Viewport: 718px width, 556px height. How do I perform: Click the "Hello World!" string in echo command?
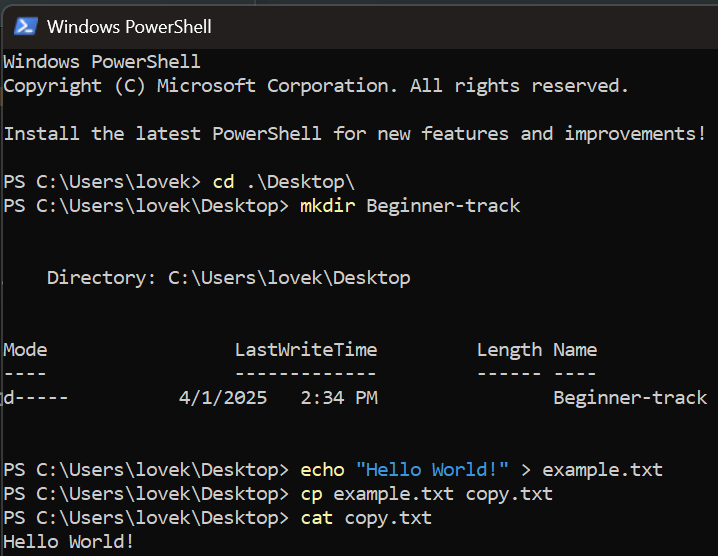tap(432, 470)
